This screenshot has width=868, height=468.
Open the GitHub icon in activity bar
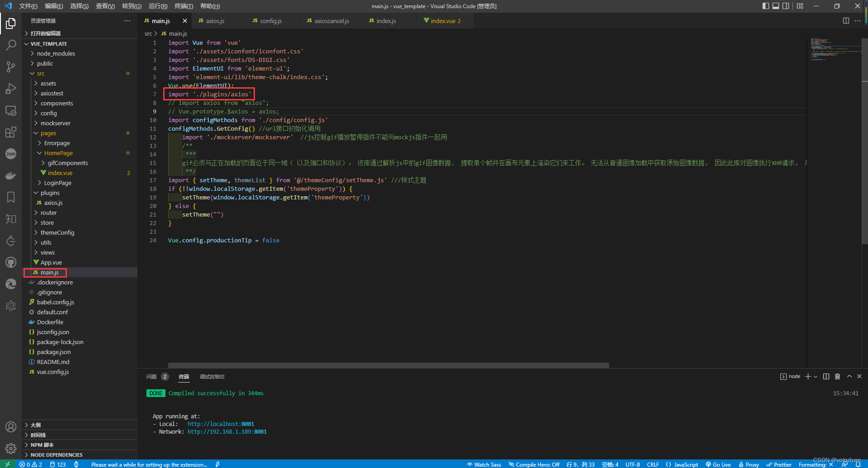coord(11,262)
